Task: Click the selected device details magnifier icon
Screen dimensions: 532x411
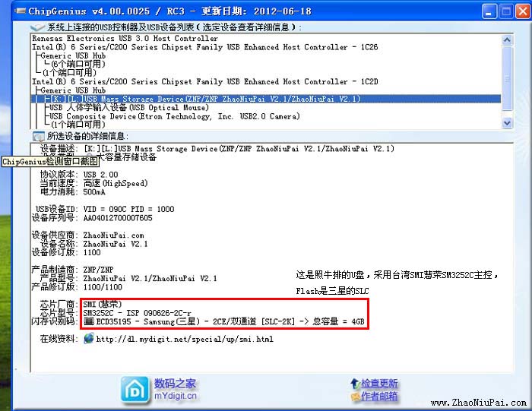Action: click(x=39, y=136)
